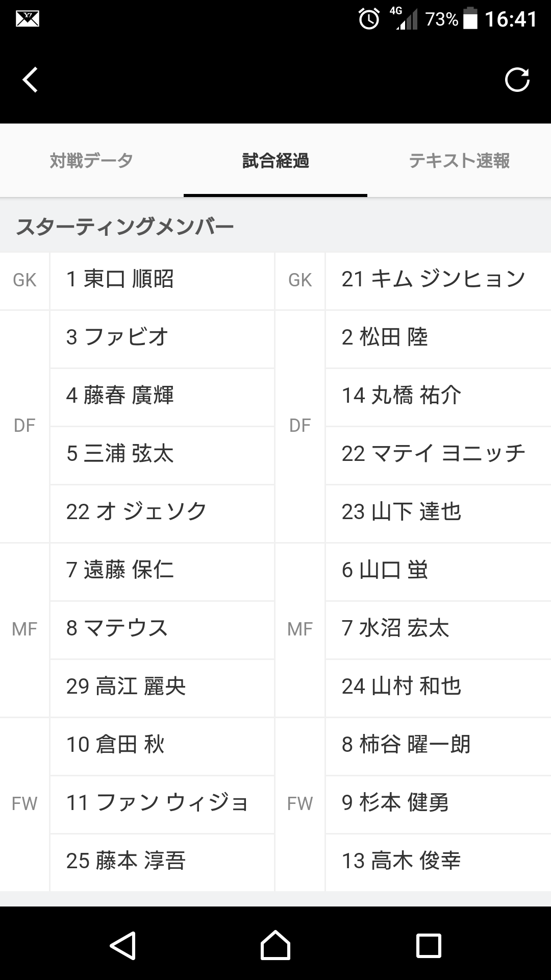Viewport: 551px width, 980px height.
Task: Tap the refresh icon
Action: coord(517,80)
